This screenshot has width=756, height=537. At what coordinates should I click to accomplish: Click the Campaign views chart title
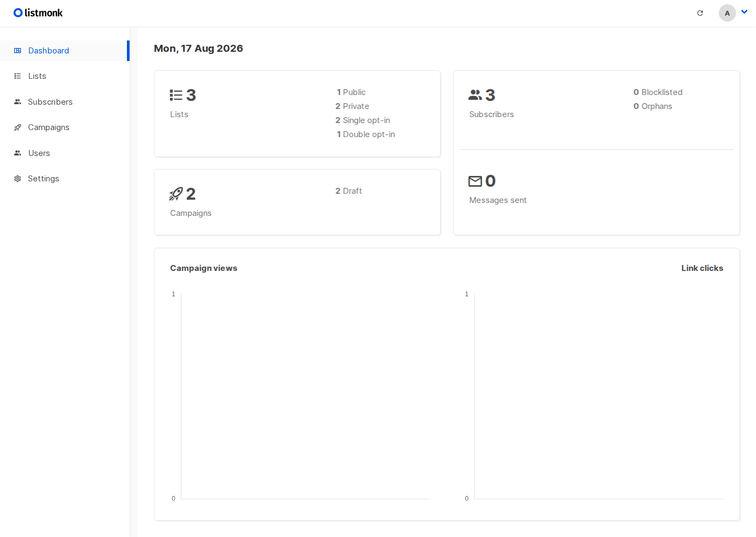[x=204, y=268]
